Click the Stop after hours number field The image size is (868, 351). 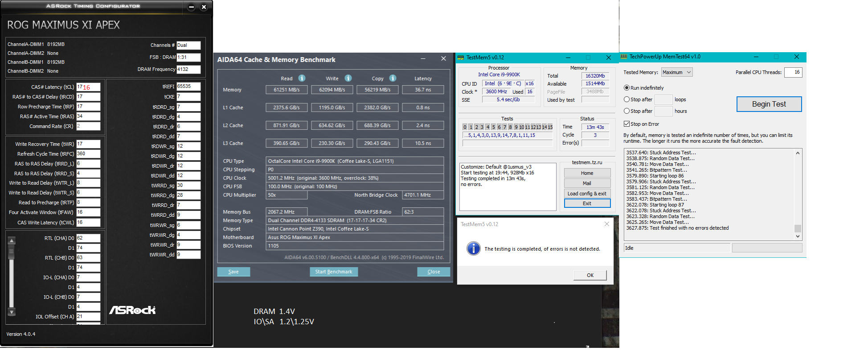(x=663, y=111)
